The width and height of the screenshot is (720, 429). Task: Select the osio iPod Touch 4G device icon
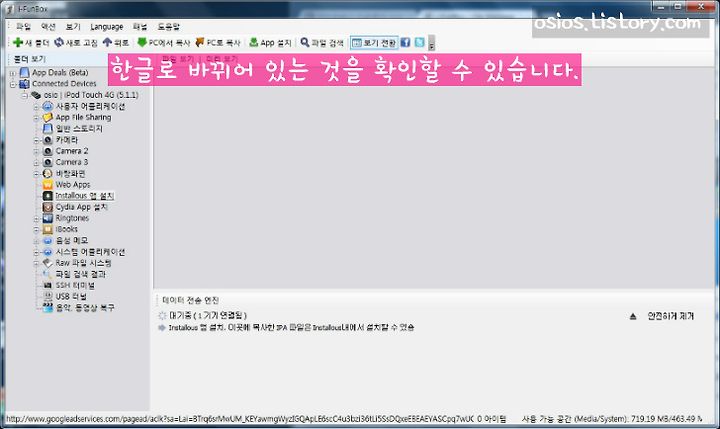pyautogui.click(x=36, y=95)
